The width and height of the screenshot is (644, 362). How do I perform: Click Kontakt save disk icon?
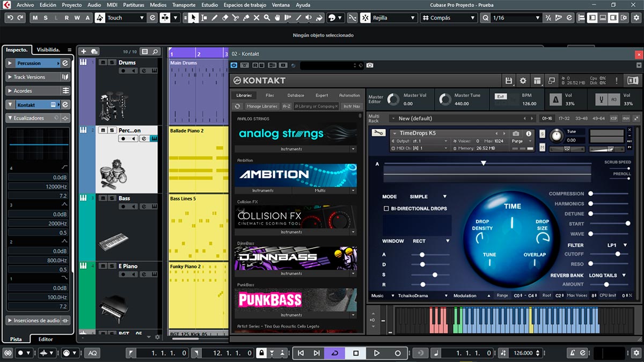[x=509, y=80]
